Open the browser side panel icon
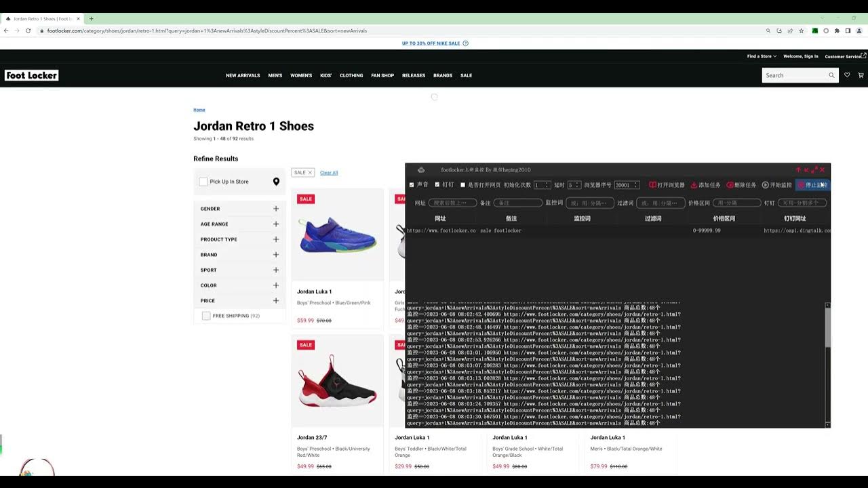The width and height of the screenshot is (868, 488). pos(848,30)
